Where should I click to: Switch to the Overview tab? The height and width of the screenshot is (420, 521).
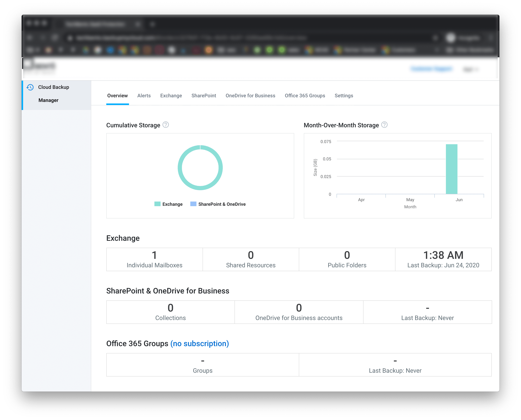(x=117, y=96)
